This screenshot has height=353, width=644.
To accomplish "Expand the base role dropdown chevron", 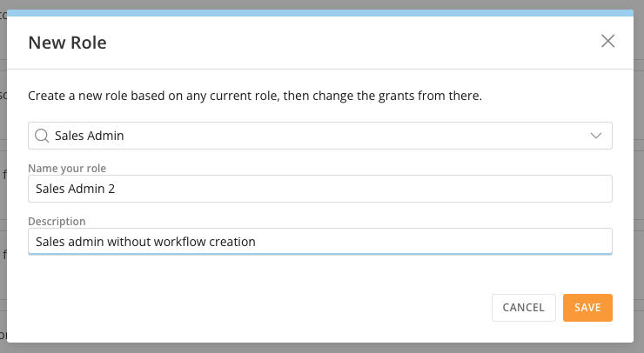I will pos(596,136).
